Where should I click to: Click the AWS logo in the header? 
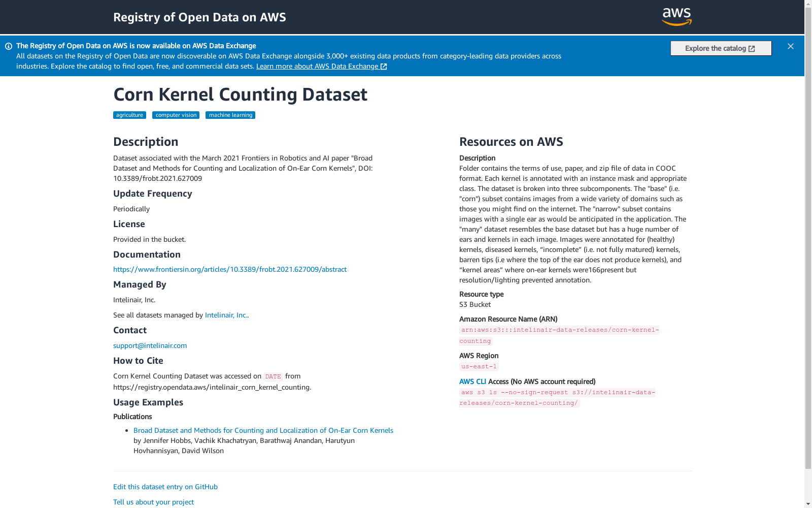(676, 17)
